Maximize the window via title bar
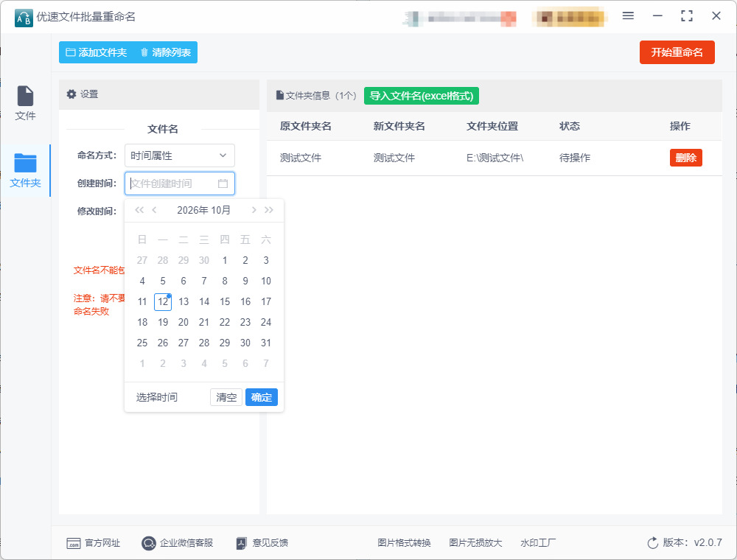The image size is (737, 560). 687,16
